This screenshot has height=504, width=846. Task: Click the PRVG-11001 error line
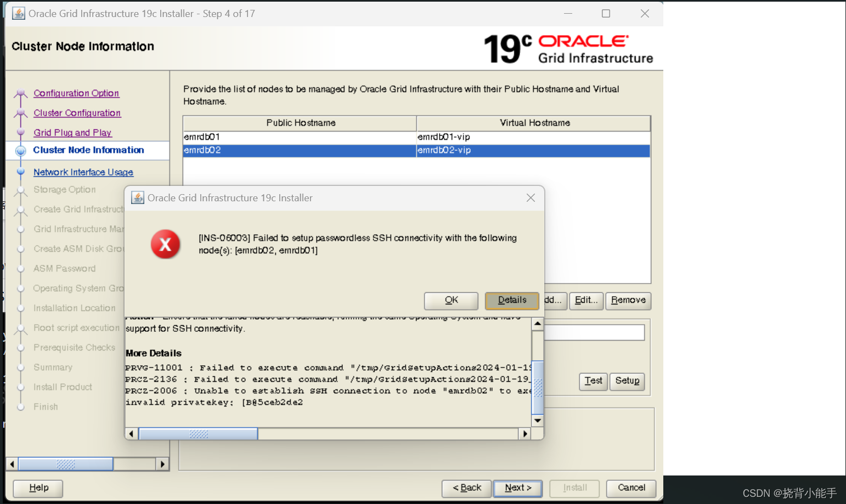(x=329, y=368)
